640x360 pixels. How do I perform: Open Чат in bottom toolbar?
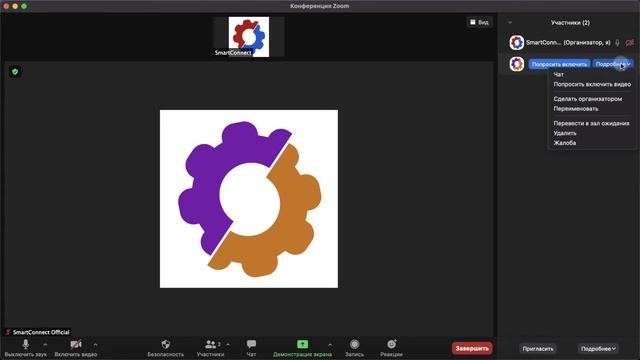click(251, 348)
